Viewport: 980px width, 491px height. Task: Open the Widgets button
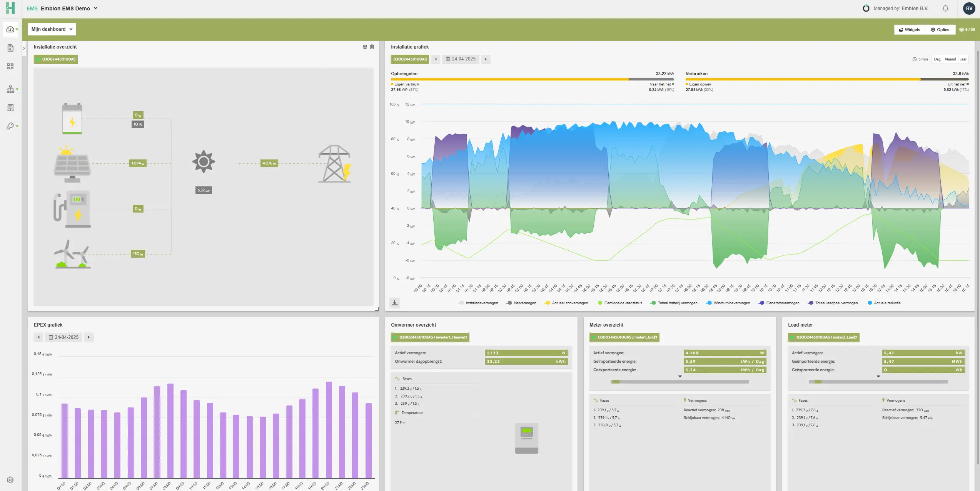coord(909,30)
